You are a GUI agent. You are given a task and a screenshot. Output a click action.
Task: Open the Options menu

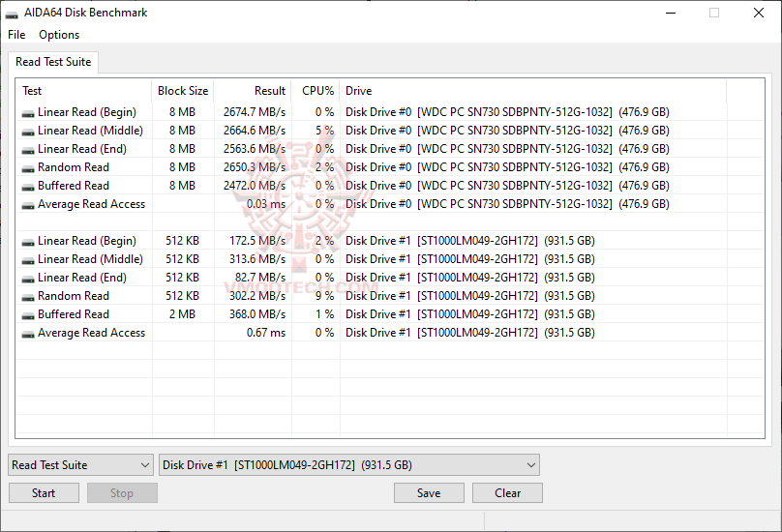[x=59, y=35]
